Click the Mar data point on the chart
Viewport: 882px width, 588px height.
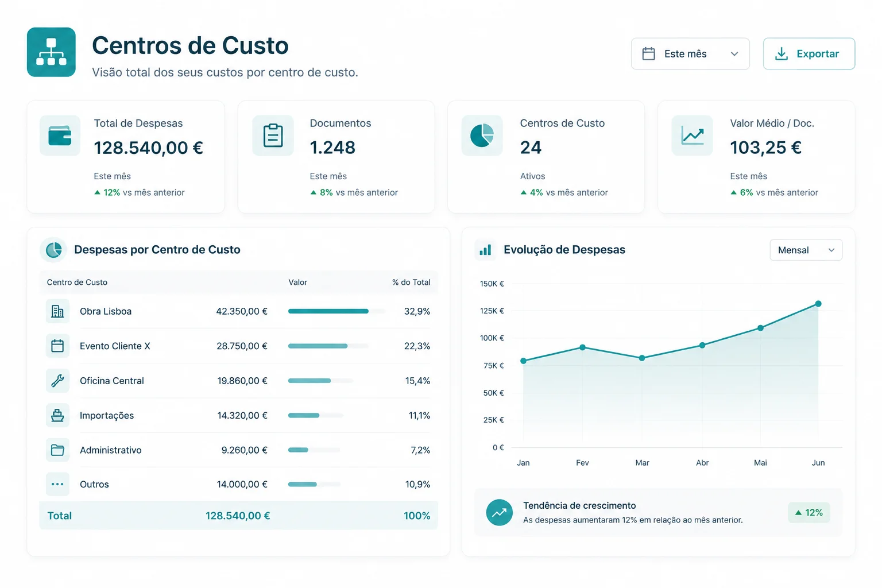642,358
